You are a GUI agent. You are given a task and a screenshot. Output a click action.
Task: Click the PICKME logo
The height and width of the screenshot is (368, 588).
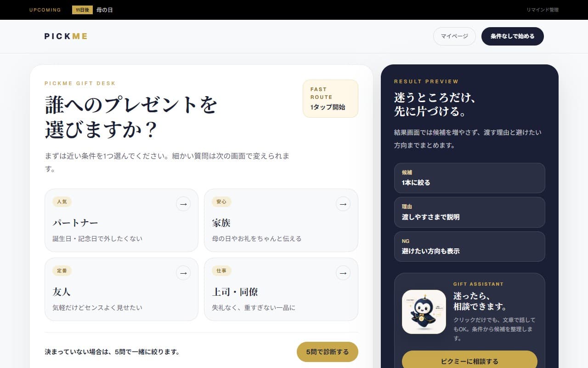pos(66,36)
